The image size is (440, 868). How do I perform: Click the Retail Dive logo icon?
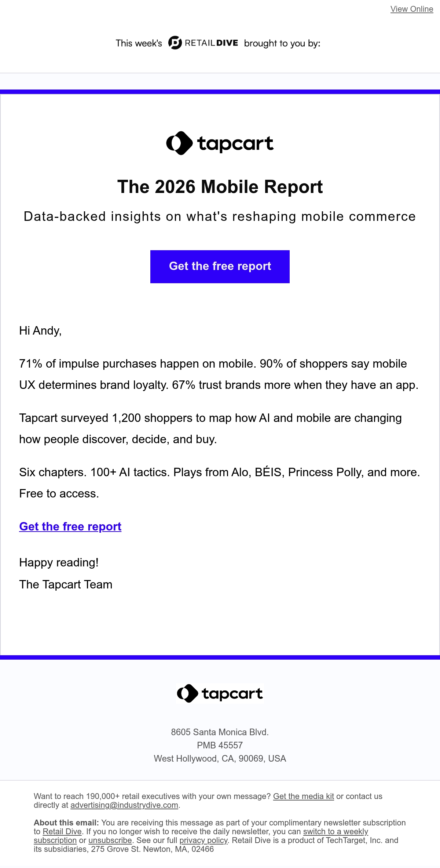click(x=175, y=43)
